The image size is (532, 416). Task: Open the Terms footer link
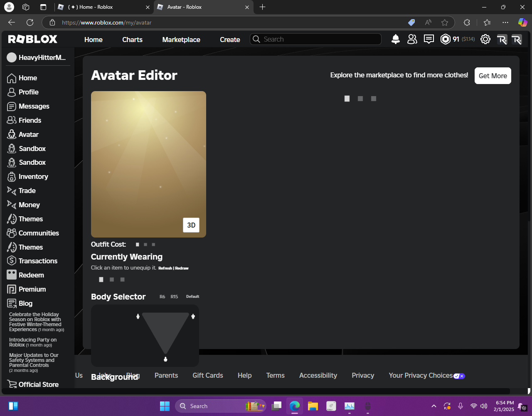click(x=276, y=375)
